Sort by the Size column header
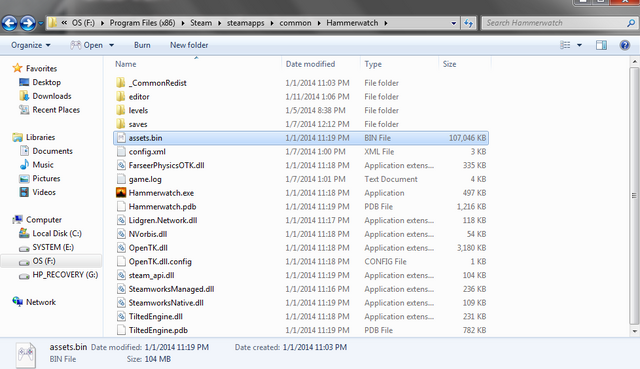Image resolution: width=640 pixels, height=369 pixels. pyautogui.click(x=449, y=64)
